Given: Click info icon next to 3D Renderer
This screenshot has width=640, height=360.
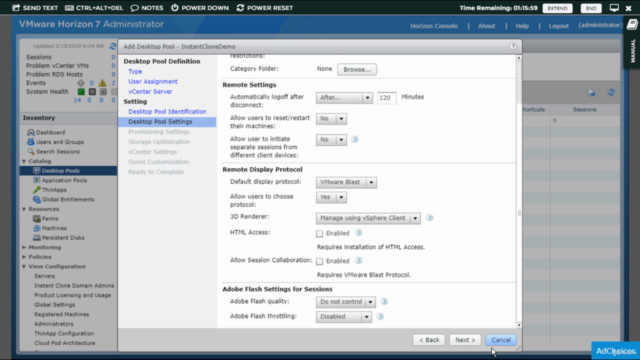Looking at the screenshot, I should click(429, 218).
